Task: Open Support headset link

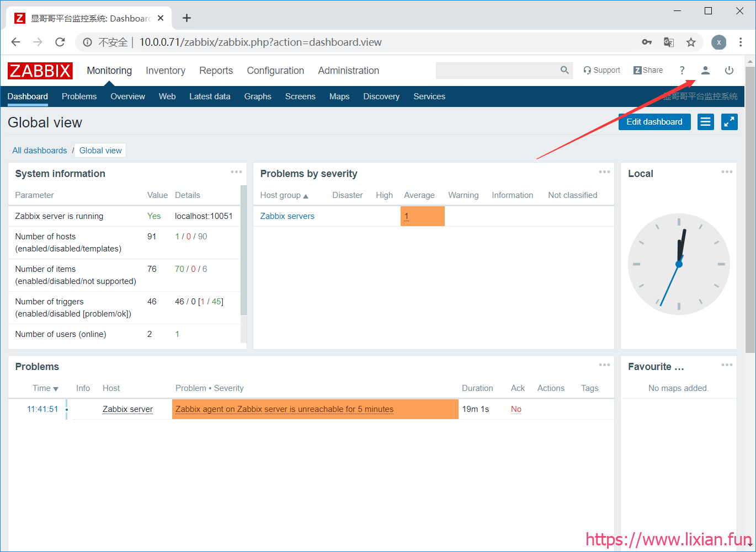Action: (601, 70)
